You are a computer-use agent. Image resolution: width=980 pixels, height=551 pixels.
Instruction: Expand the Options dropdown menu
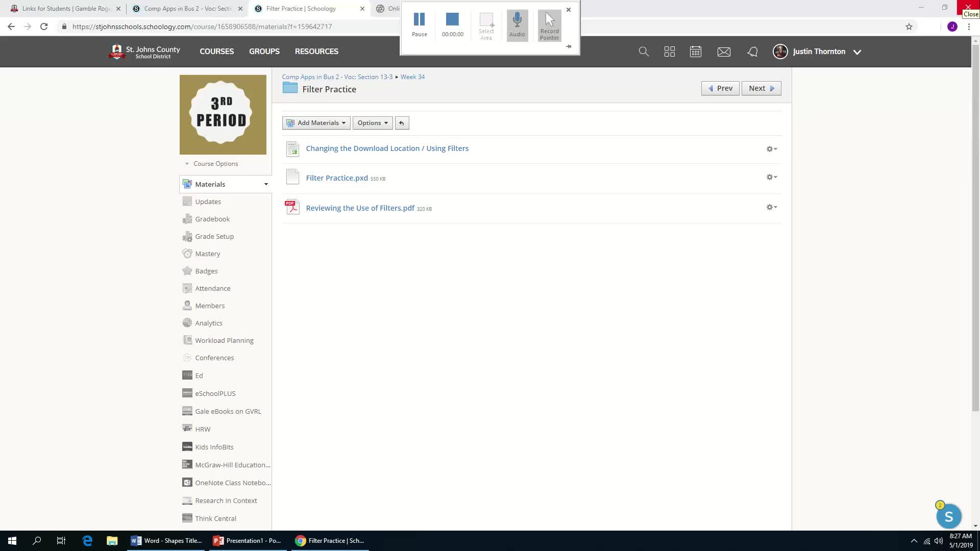pyautogui.click(x=372, y=122)
